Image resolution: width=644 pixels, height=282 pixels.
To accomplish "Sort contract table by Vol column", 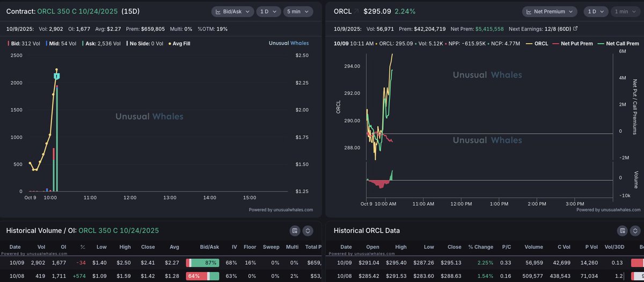I will coord(41,247).
